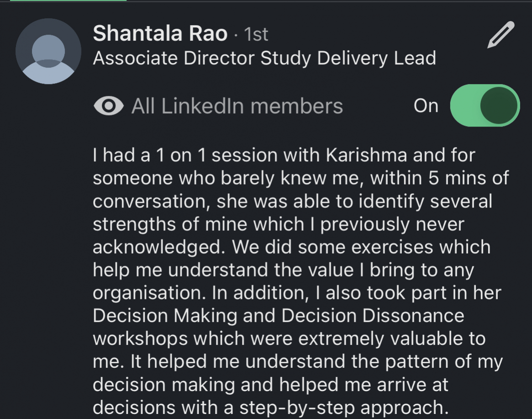Viewport: 532px width, 419px height.
Task: Click the green progress bar at top
Action: click(68, 1)
